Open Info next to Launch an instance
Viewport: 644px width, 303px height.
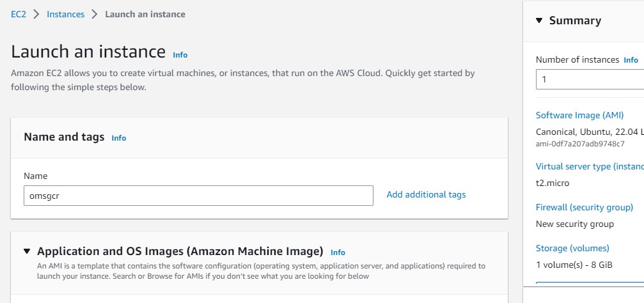(180, 55)
